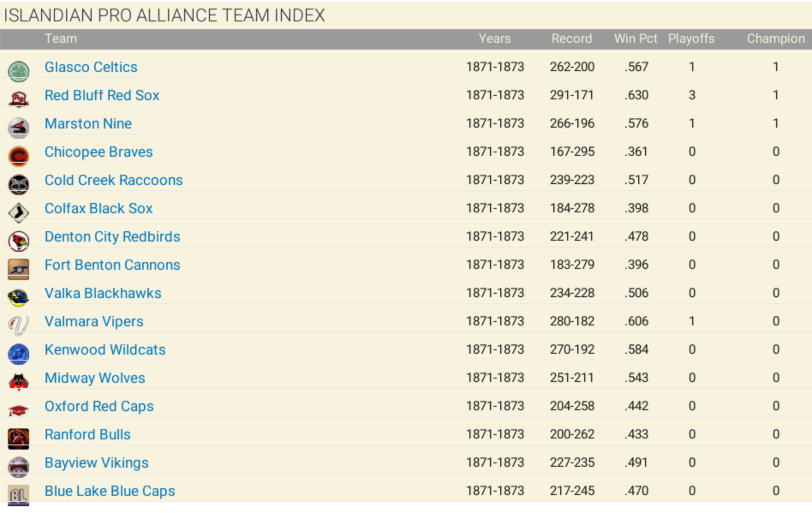This screenshot has width=812, height=513.
Task: Sort table by Record column header
Action: point(571,39)
